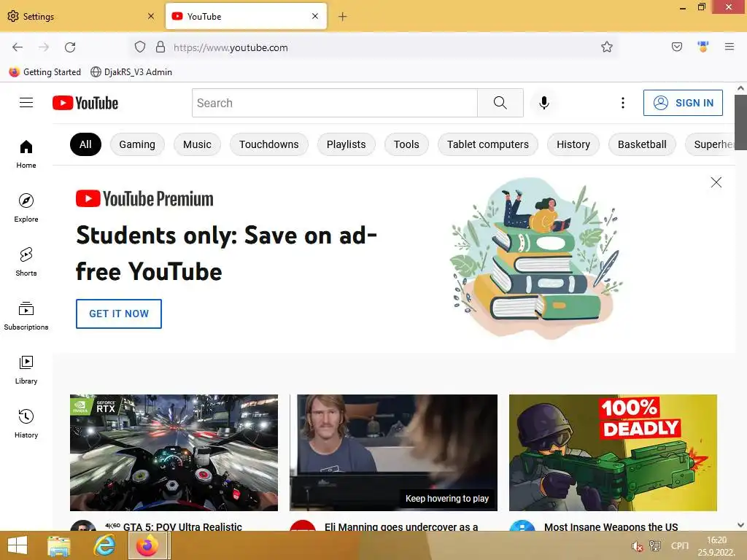Select the All filter chip
The height and width of the screenshot is (560, 747).
click(x=86, y=144)
